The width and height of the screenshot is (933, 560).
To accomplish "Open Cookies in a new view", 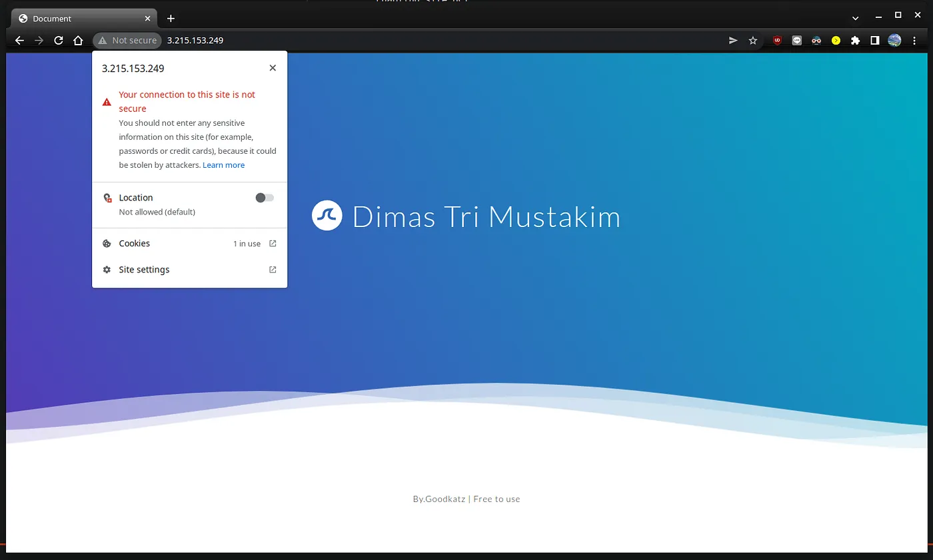I will pyautogui.click(x=273, y=243).
